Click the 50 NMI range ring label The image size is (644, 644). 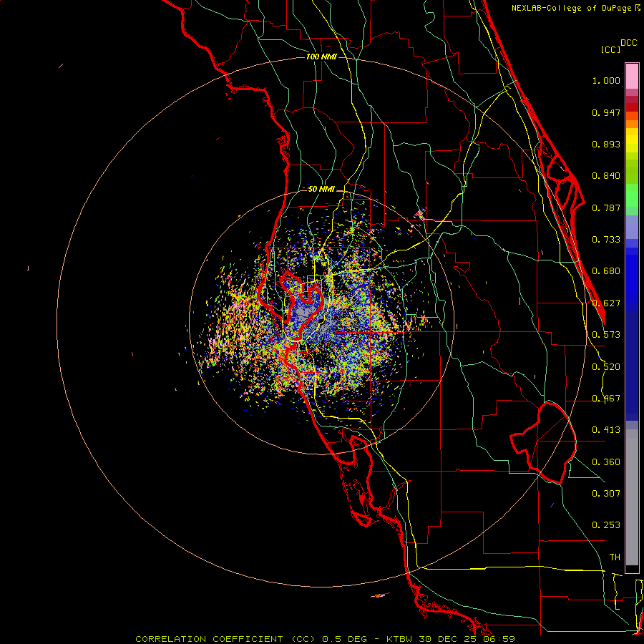pos(321,189)
